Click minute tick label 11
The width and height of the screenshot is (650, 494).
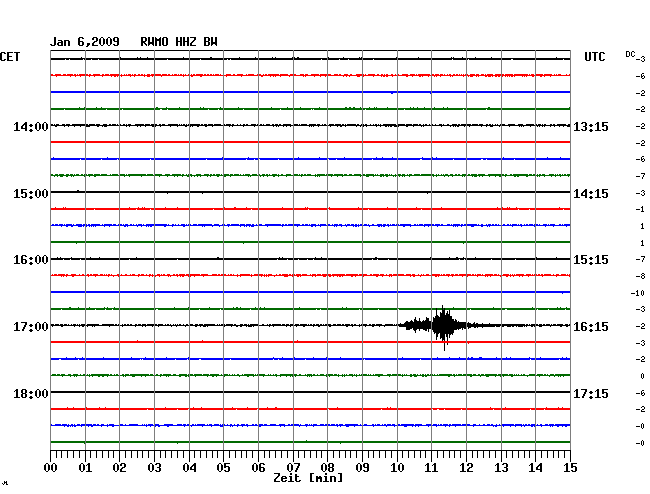431,467
